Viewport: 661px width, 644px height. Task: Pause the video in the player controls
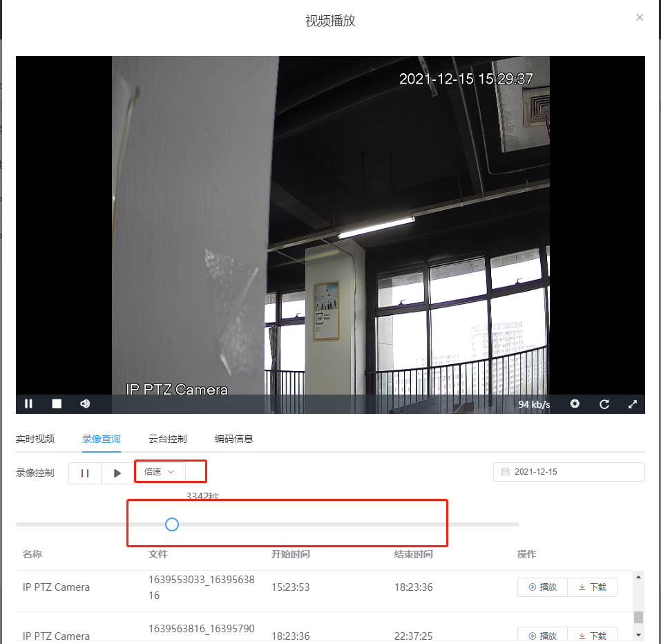pyautogui.click(x=28, y=404)
